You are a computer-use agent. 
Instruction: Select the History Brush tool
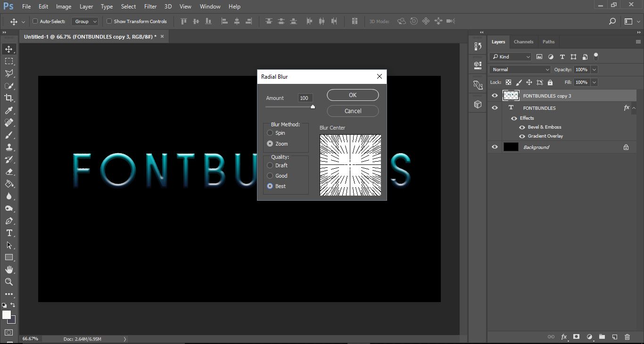coord(9,159)
